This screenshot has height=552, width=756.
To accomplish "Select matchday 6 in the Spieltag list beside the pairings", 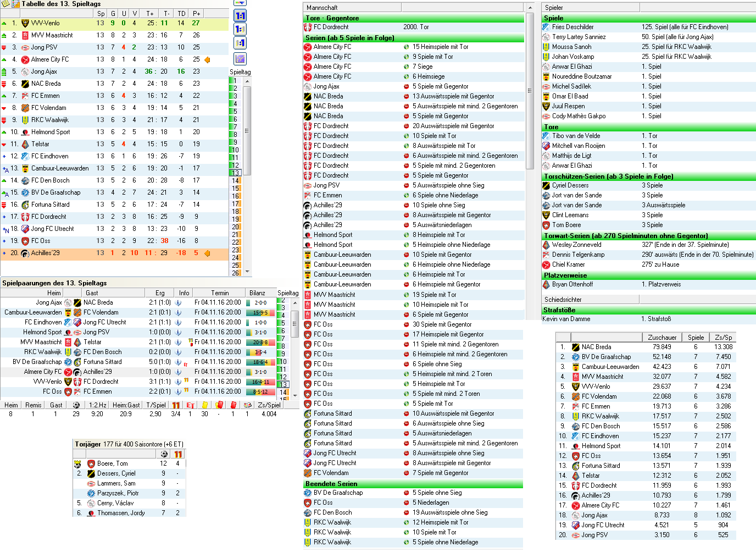I will pyautogui.click(x=283, y=331).
